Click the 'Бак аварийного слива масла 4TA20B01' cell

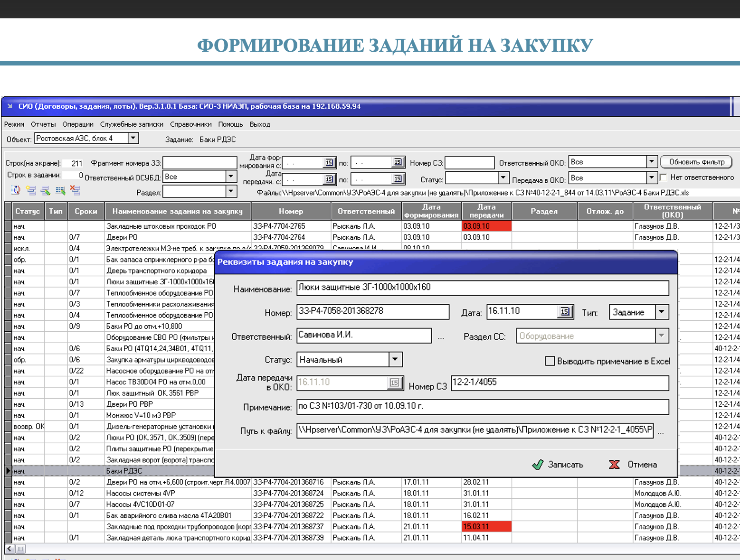[178, 515]
